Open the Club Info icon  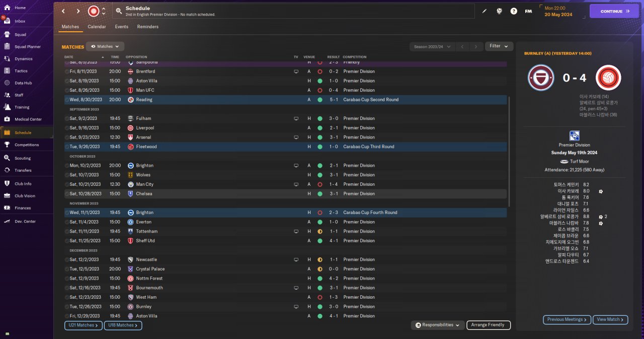(7, 183)
